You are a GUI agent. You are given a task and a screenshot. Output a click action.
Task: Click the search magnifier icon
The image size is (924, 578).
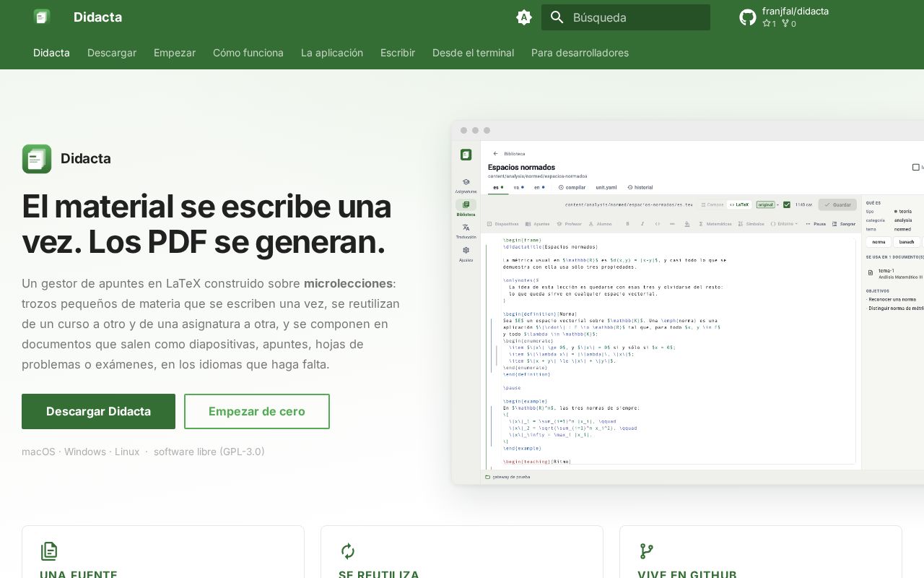click(x=557, y=17)
